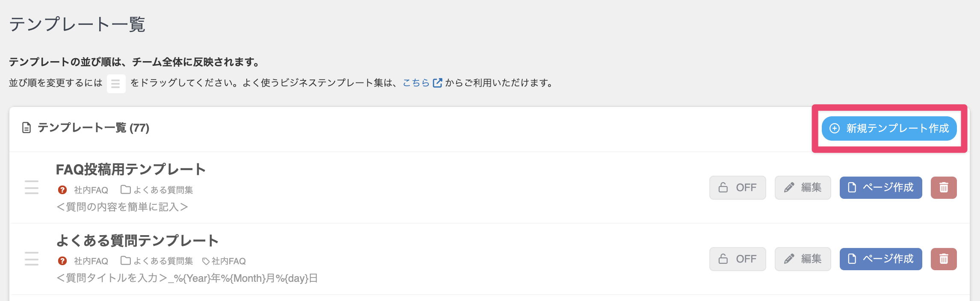Open the よくある質問テンプレート title

[137, 241]
